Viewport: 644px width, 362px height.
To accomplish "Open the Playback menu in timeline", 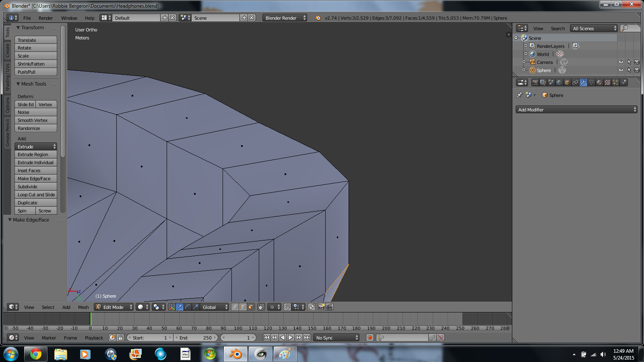I will (94, 337).
